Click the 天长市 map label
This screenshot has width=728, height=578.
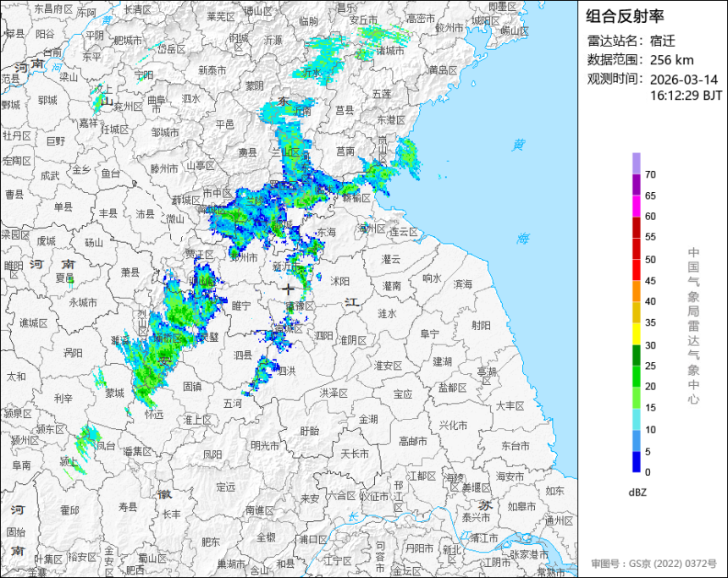click(355, 454)
